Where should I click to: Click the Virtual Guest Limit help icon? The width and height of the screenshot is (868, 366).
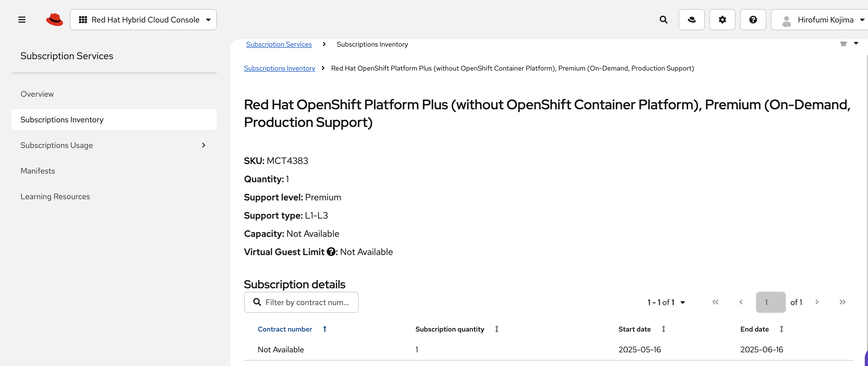pos(331,252)
